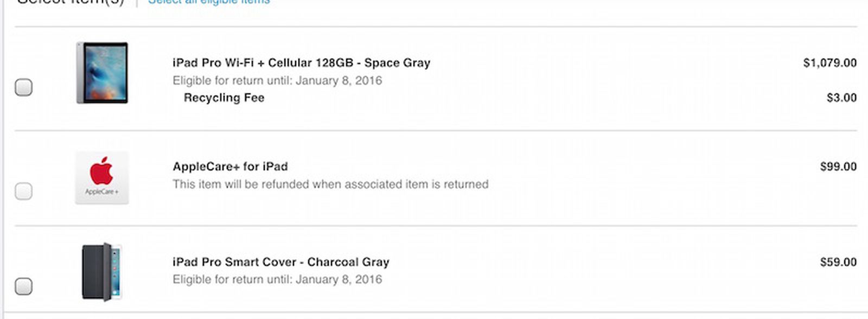Click the Smart Cover return eligibility date
Image resolution: width=868 pixels, height=319 pixels.
tap(277, 279)
